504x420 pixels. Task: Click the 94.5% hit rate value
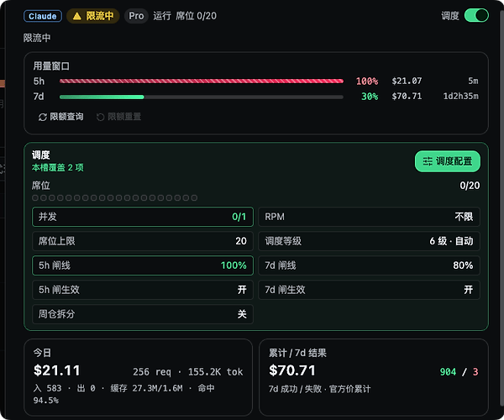click(45, 401)
